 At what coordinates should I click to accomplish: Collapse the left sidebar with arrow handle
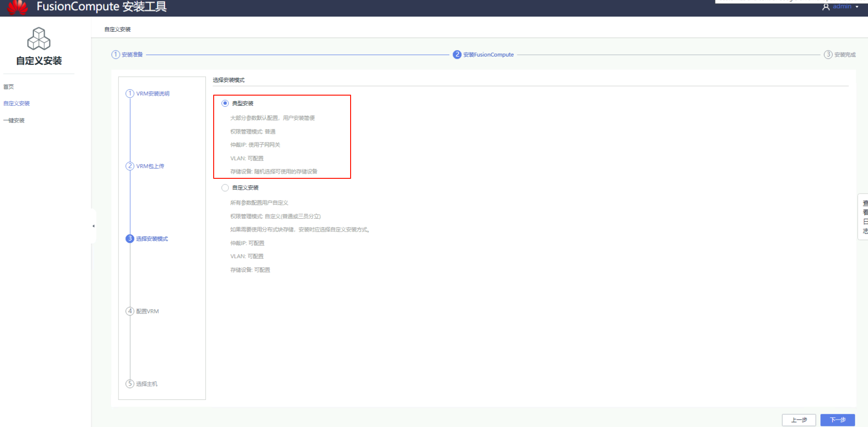tap(93, 226)
